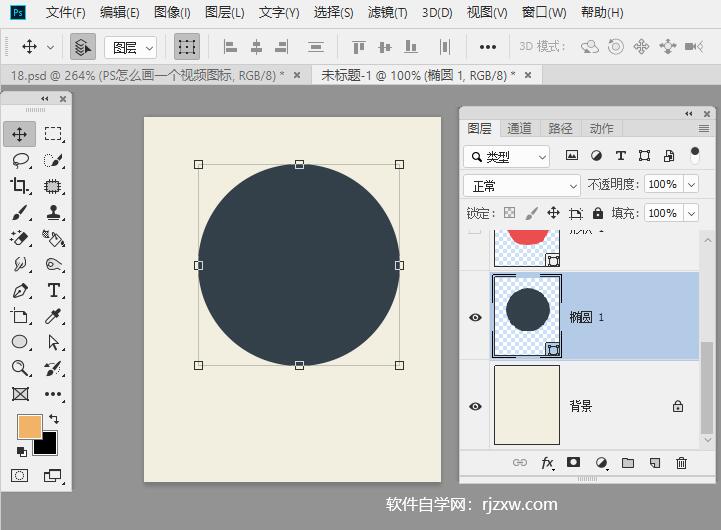721x530 pixels.
Task: Select the Zoom magnifier tool
Action: click(x=20, y=368)
